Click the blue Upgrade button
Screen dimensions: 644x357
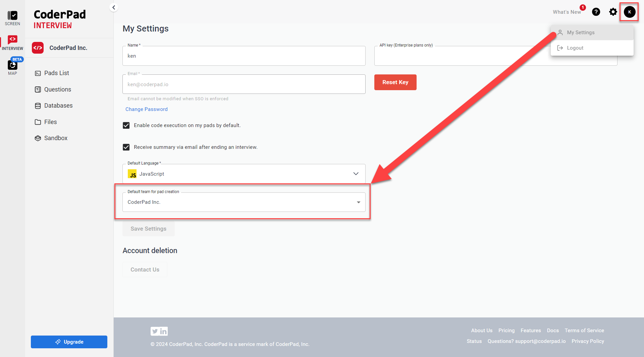(x=69, y=342)
